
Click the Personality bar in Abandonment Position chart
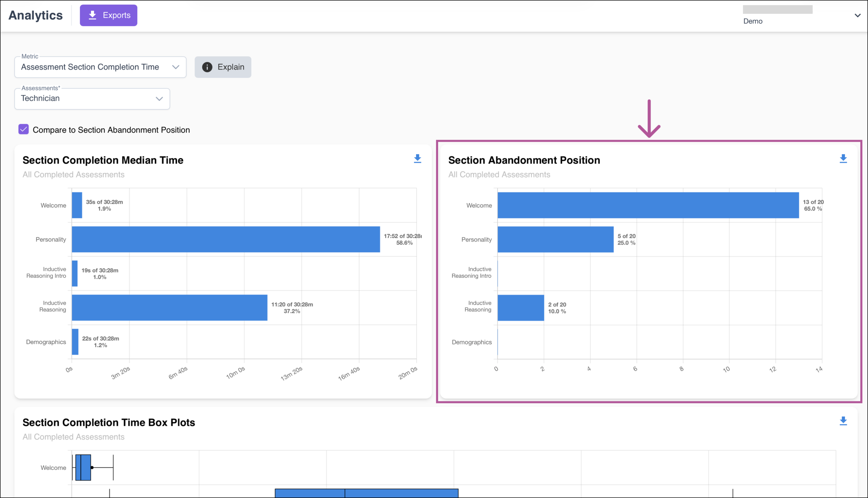pyautogui.click(x=555, y=239)
